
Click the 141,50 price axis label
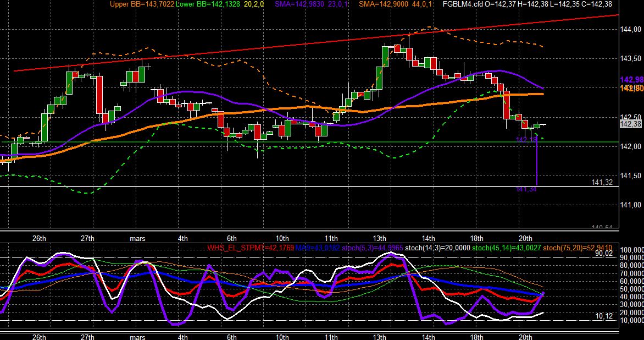(631, 176)
